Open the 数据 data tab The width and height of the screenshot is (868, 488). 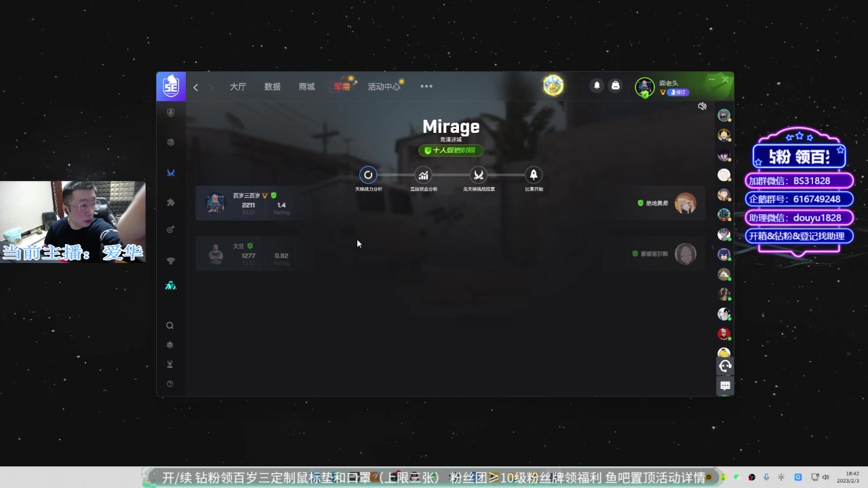272,87
